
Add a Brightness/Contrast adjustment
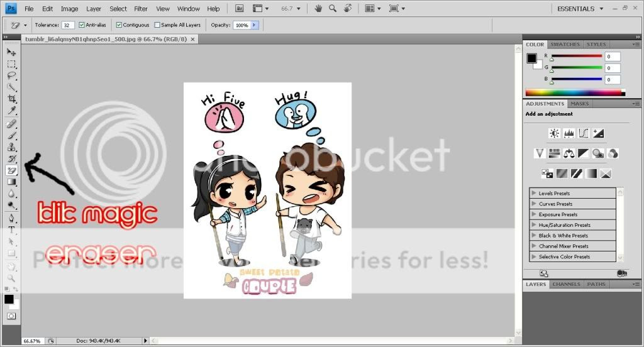(554, 133)
